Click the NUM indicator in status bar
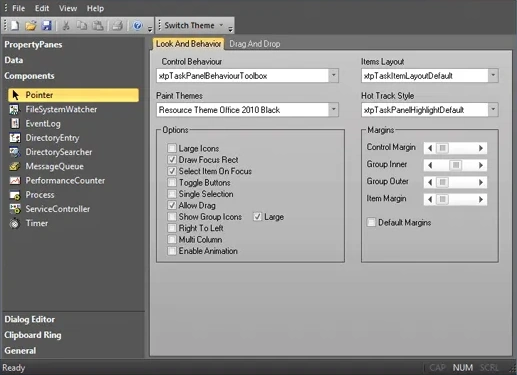 (x=463, y=368)
